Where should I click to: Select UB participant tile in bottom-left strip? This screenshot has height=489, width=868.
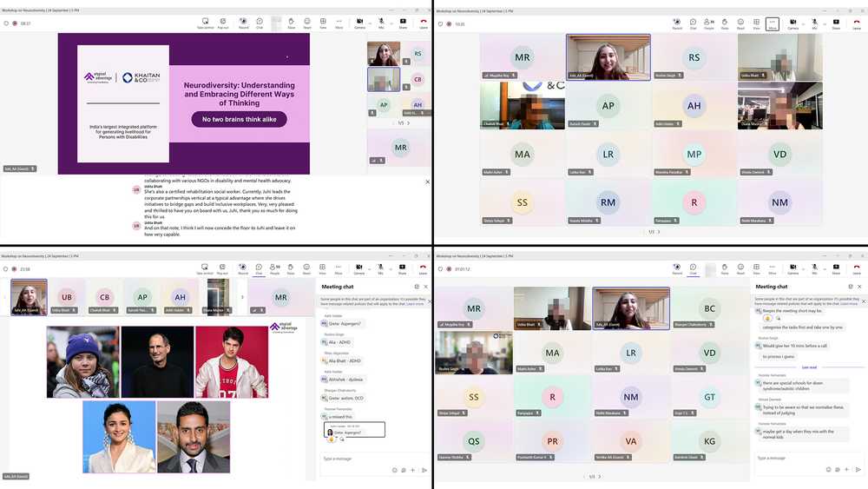pyautogui.click(x=67, y=297)
